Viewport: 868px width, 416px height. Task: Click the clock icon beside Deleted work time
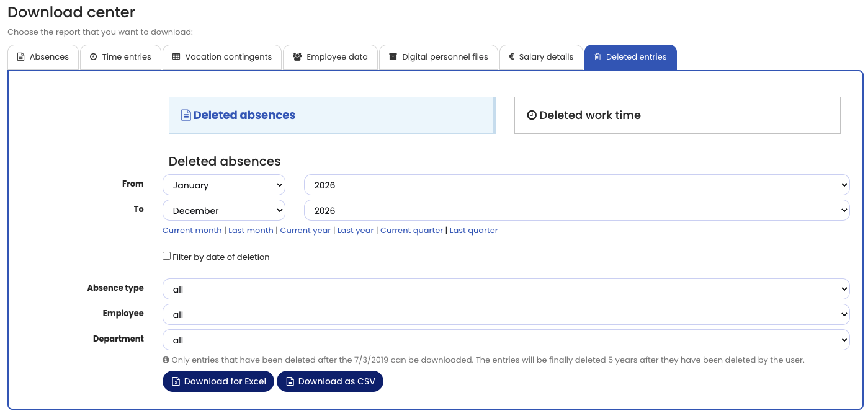[531, 115]
